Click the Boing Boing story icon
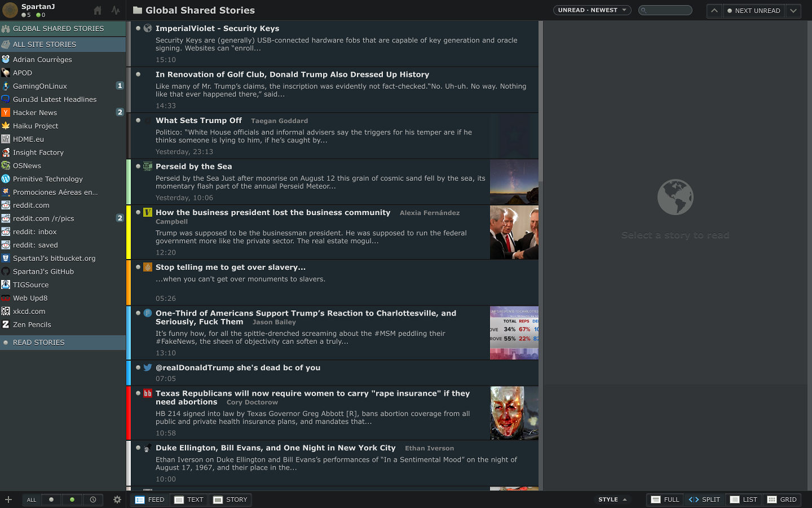 pyautogui.click(x=148, y=393)
